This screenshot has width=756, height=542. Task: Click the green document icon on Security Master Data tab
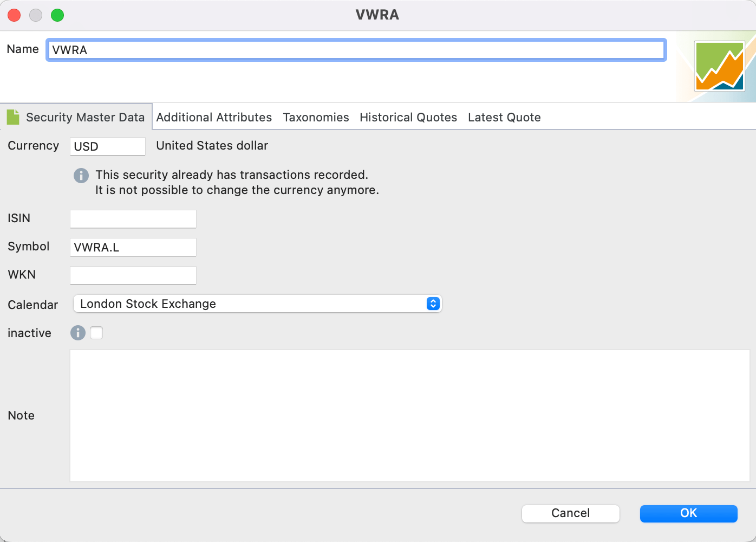click(13, 117)
